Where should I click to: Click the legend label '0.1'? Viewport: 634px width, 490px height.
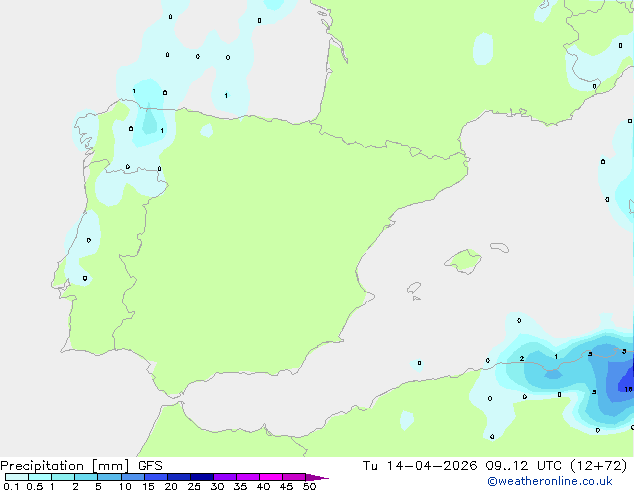tap(11, 486)
